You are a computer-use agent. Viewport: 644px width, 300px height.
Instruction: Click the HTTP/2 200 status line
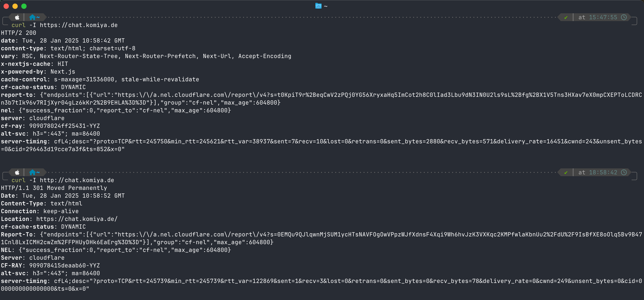[19, 33]
